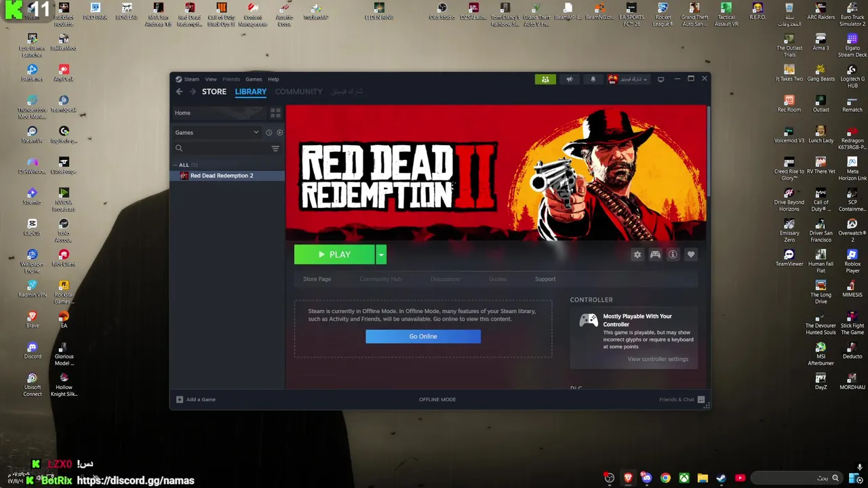Open Ubisoft Connect desktop icon
The height and width of the screenshot is (488, 868).
(x=32, y=384)
